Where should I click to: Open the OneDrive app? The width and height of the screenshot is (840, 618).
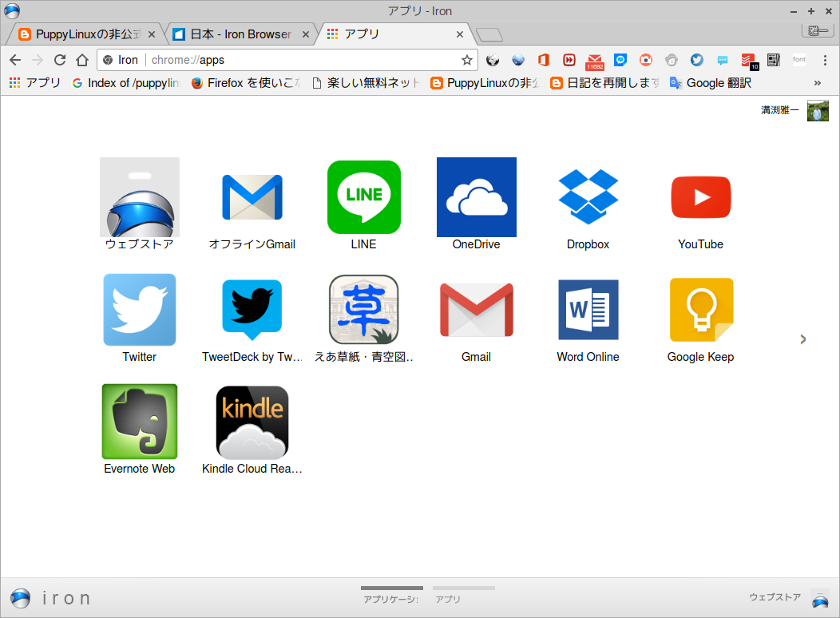coord(476,197)
